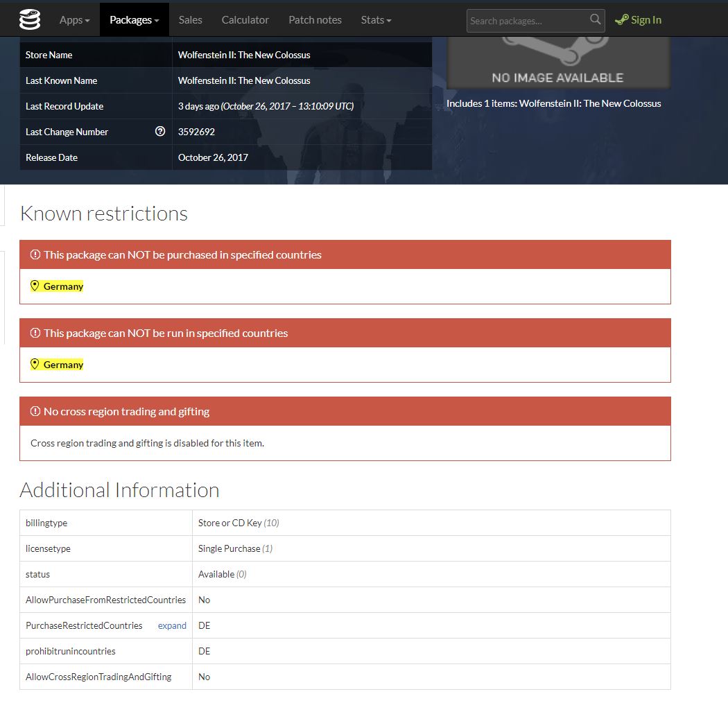Click the Additional Information heading
The width and height of the screenshot is (728, 703).
tap(119, 490)
